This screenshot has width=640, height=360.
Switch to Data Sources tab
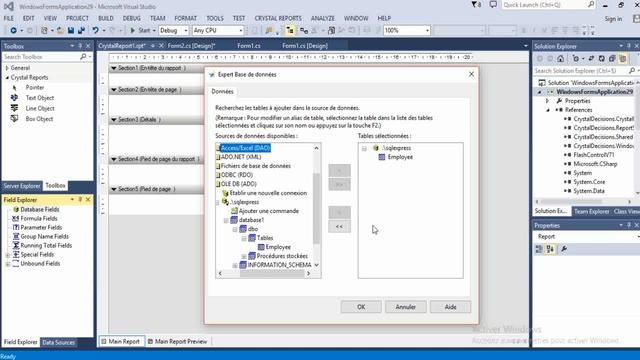coord(58,342)
